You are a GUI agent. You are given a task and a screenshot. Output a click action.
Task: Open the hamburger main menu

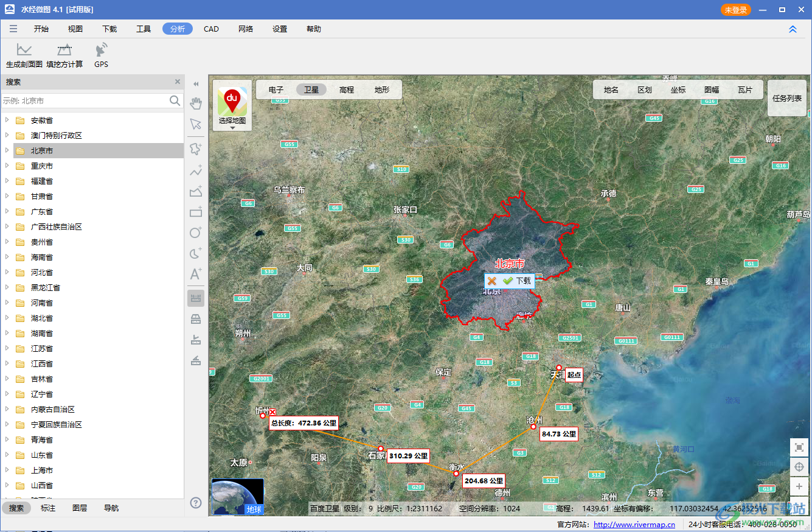(13, 29)
